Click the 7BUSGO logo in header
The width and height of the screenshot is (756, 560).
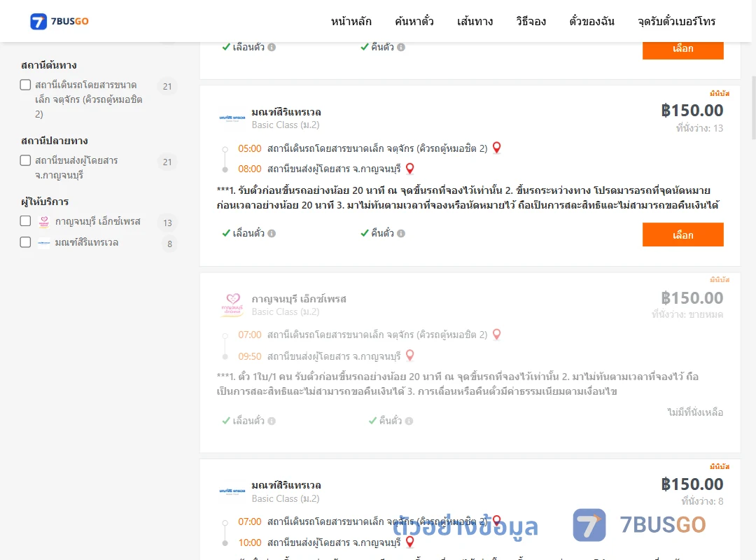(x=59, y=21)
